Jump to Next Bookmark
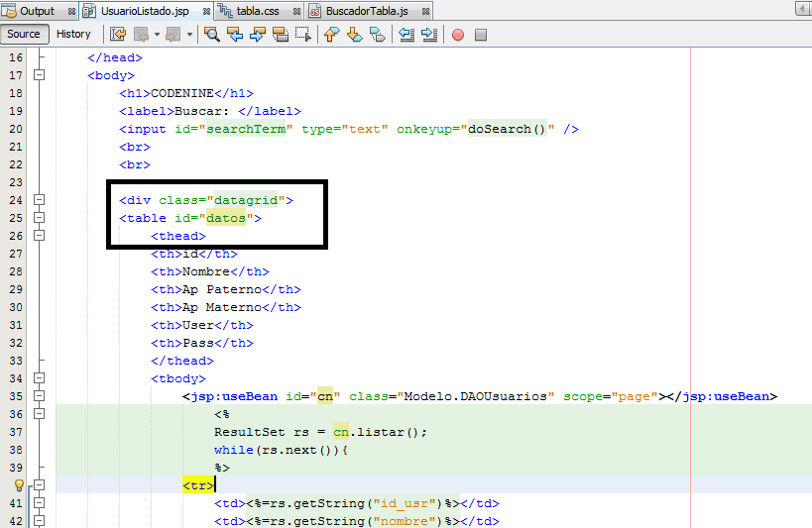Screen dimensions: 812x528 click(355, 35)
